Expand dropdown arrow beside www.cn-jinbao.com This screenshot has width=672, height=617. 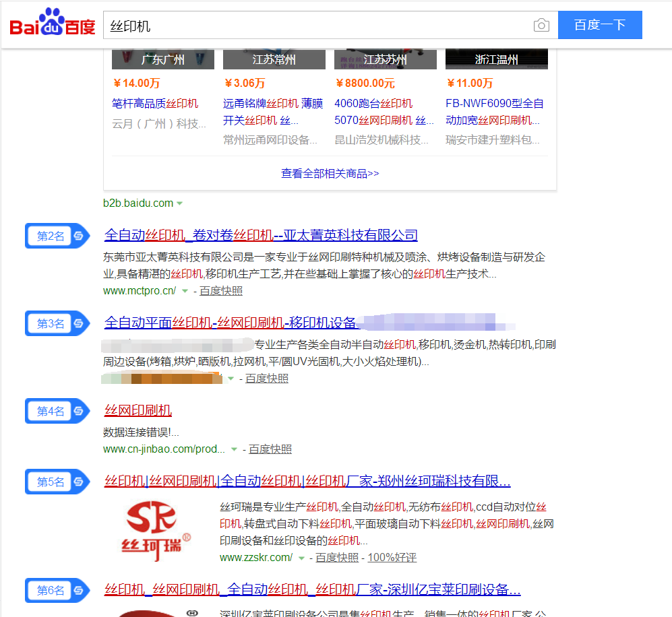point(234,449)
